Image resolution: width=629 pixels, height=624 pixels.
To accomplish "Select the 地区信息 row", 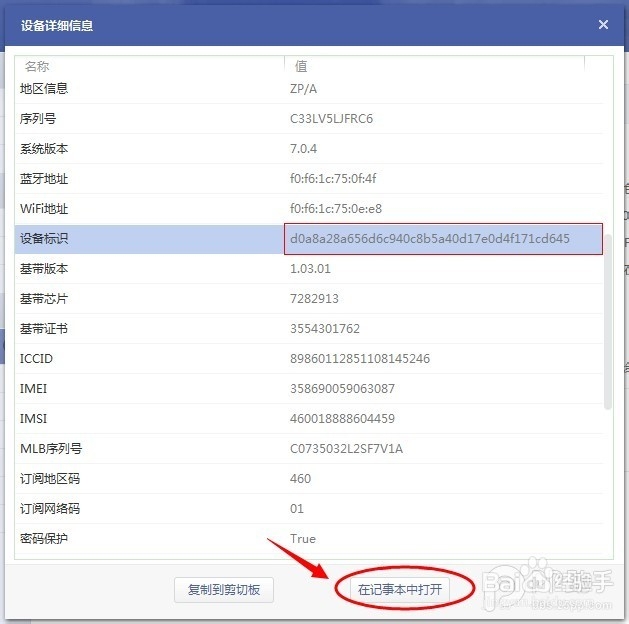I will click(309, 89).
